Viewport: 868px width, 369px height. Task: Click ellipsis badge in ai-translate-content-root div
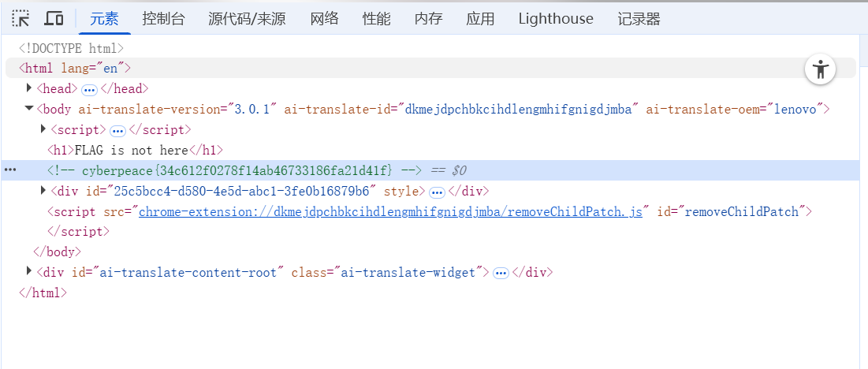pos(500,273)
